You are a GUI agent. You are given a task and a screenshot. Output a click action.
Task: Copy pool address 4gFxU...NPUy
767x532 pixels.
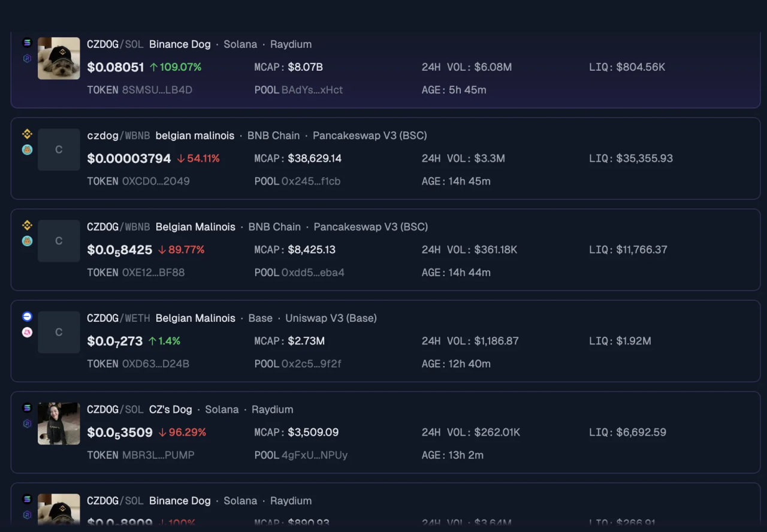point(315,455)
